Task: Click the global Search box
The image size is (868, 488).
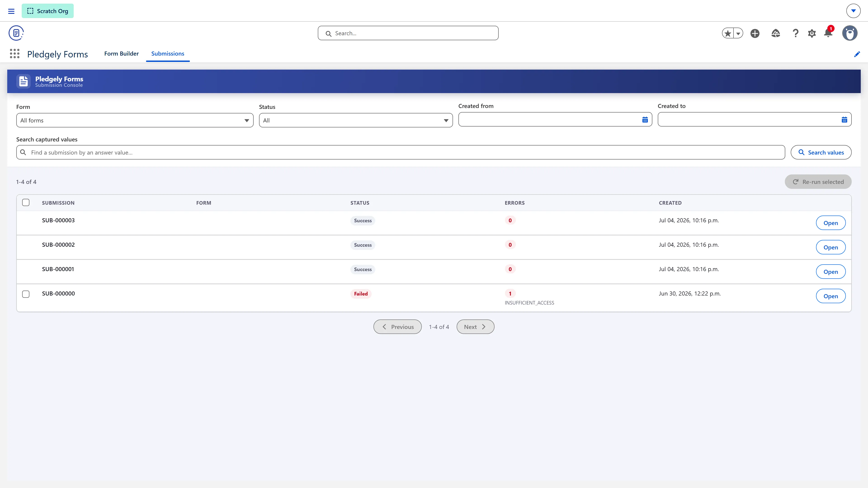Action: (408, 33)
